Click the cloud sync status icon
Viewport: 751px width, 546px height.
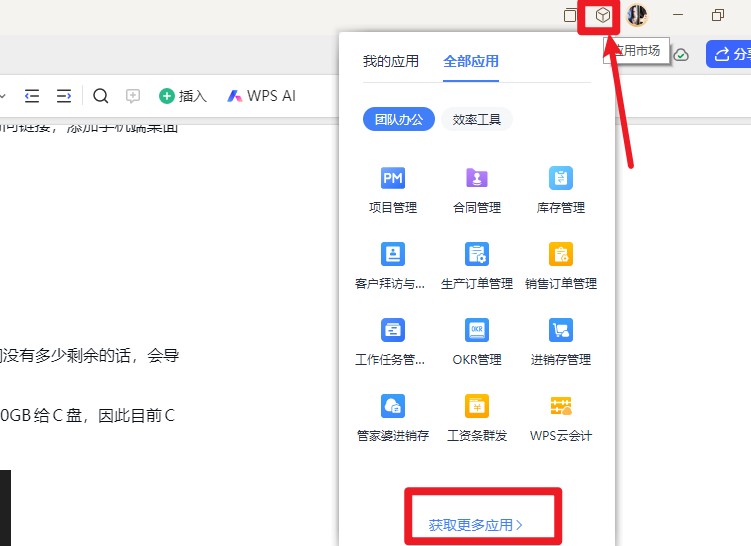(x=681, y=55)
